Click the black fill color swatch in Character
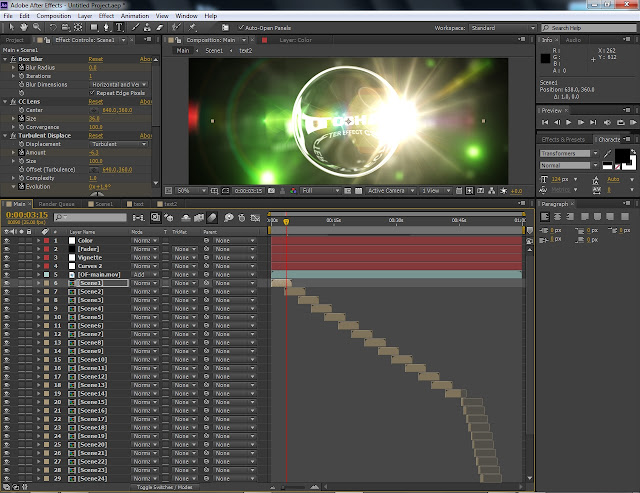 pos(622,156)
